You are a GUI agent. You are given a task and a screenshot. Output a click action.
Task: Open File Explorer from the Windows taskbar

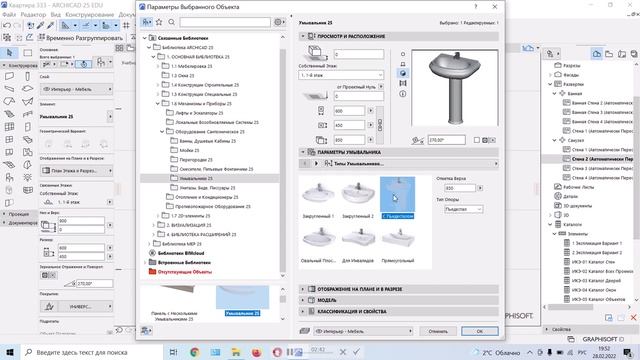(x=236, y=352)
